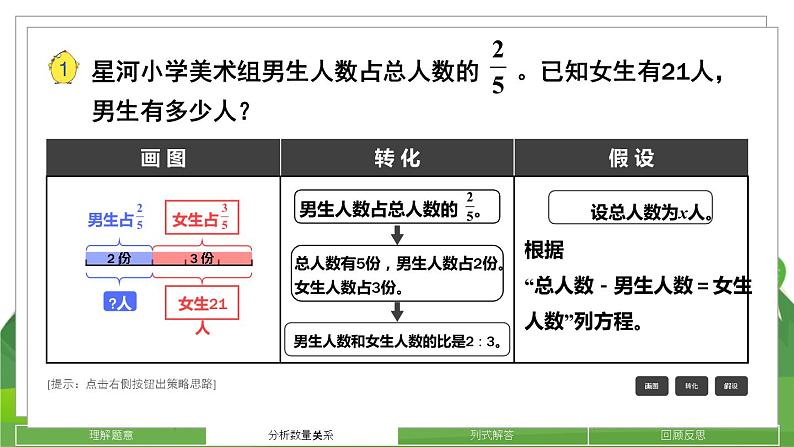
Task: Click the box 总人数有5份，男生人数占2份
Action: pyautogui.click(x=397, y=274)
